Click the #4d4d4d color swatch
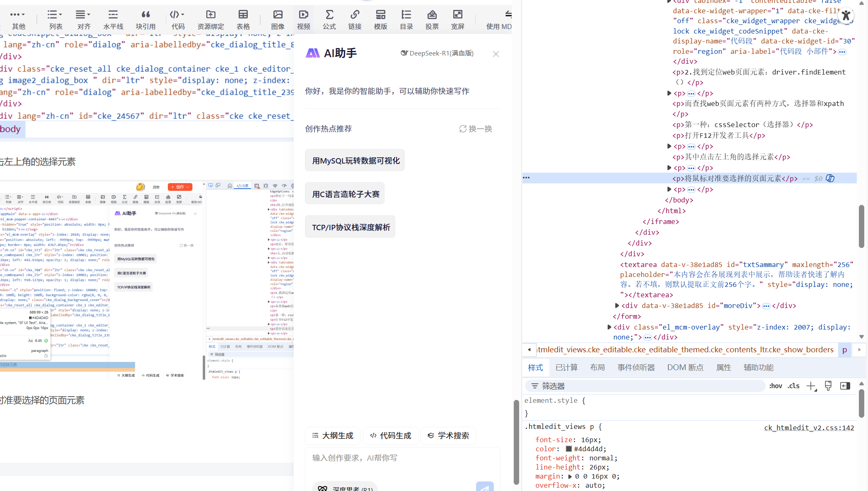The height and width of the screenshot is (491, 868). coord(569,449)
